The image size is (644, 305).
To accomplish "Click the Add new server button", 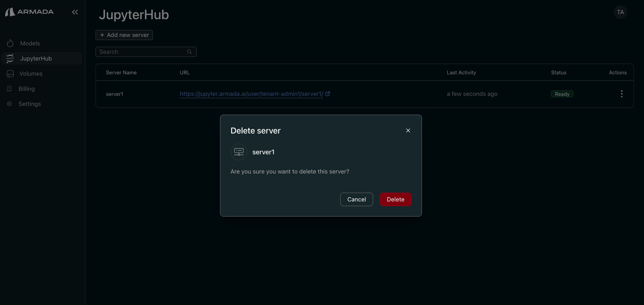I will [124, 35].
